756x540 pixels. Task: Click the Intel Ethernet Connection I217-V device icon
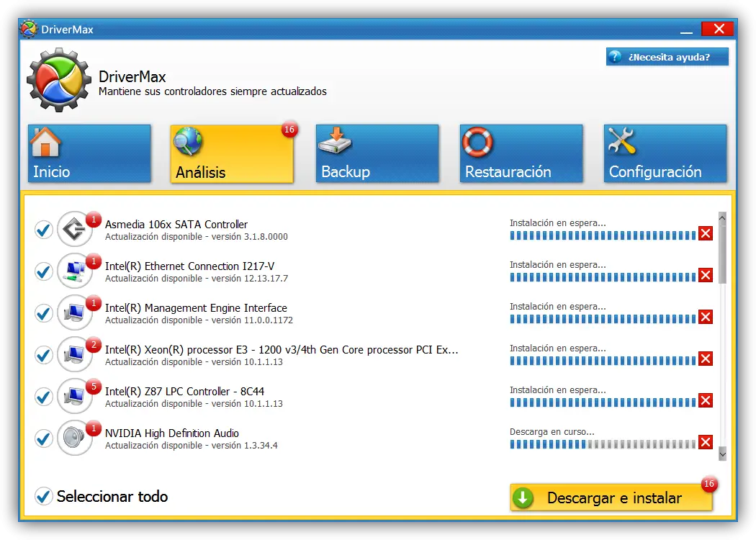75,271
